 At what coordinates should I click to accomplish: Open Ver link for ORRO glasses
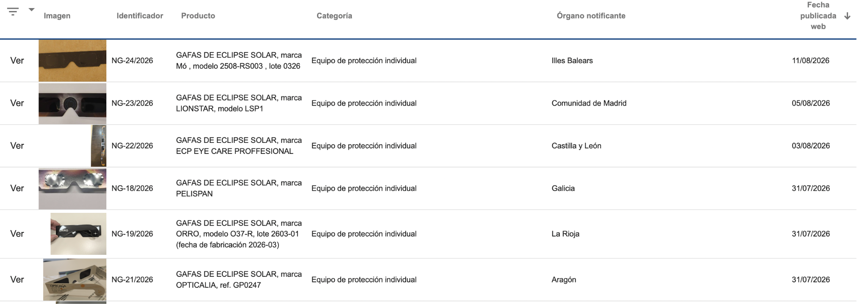[17, 234]
